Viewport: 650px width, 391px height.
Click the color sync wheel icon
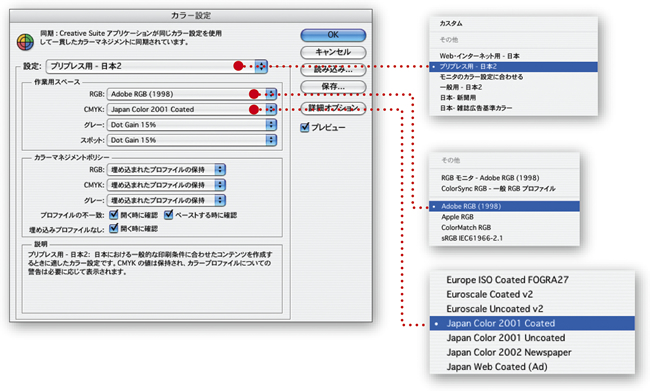(25, 42)
